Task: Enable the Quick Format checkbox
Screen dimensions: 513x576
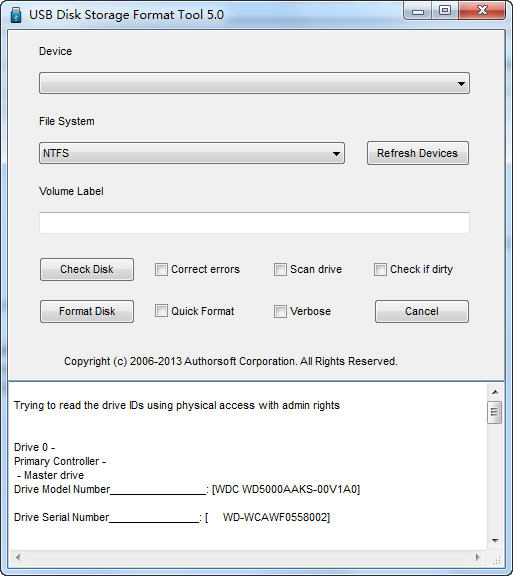Action: [161, 311]
